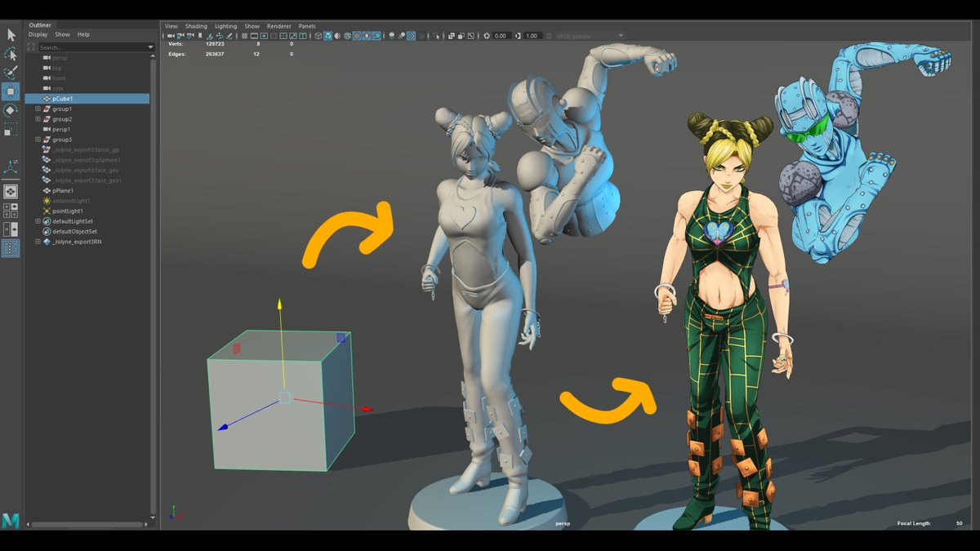Click the Exposure reset icon

point(486,36)
